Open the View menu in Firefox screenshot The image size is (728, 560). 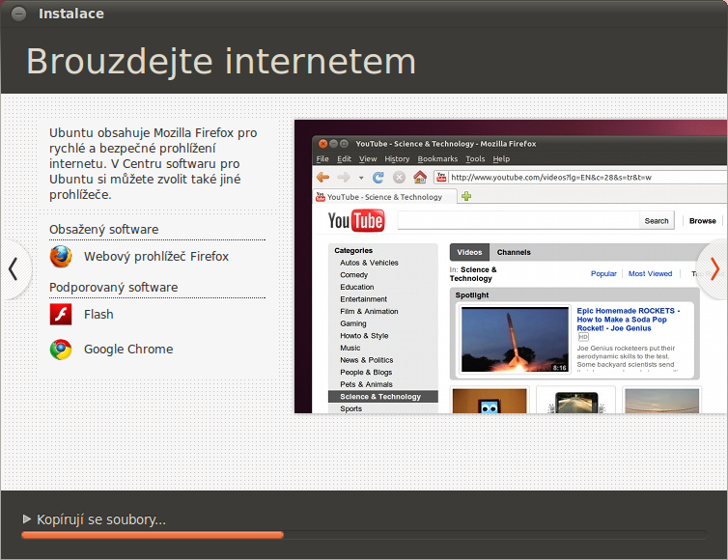click(368, 158)
